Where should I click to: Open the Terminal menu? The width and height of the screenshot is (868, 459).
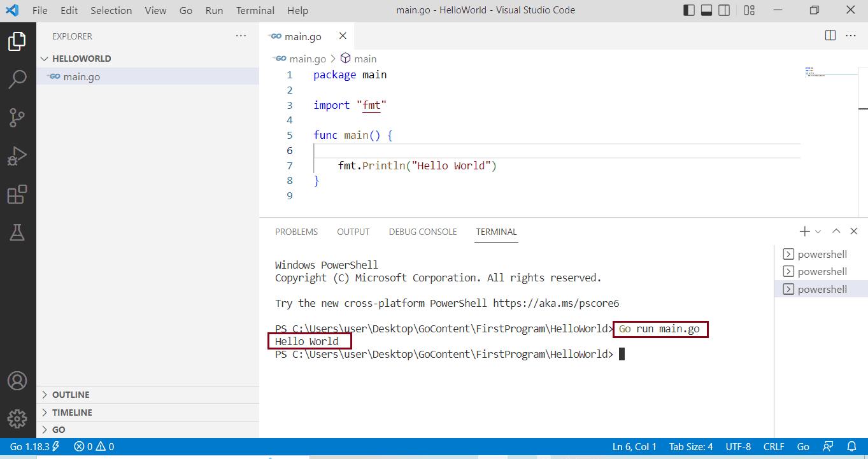point(255,10)
